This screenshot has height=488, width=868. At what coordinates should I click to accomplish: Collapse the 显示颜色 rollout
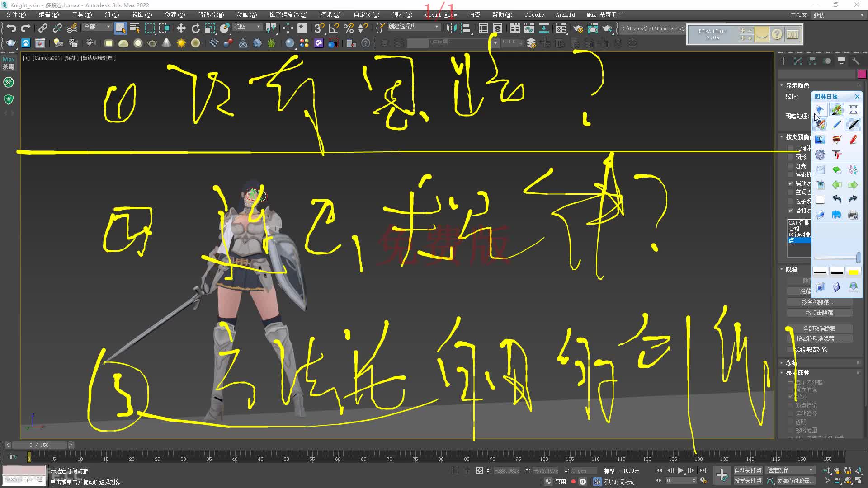pyautogui.click(x=797, y=85)
